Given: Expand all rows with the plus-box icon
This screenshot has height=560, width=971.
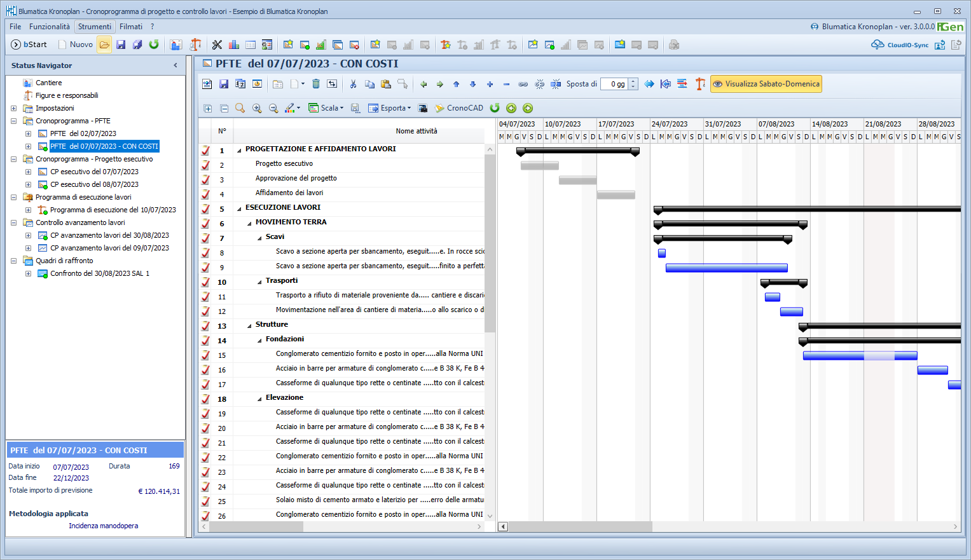Looking at the screenshot, I should pyautogui.click(x=208, y=108).
